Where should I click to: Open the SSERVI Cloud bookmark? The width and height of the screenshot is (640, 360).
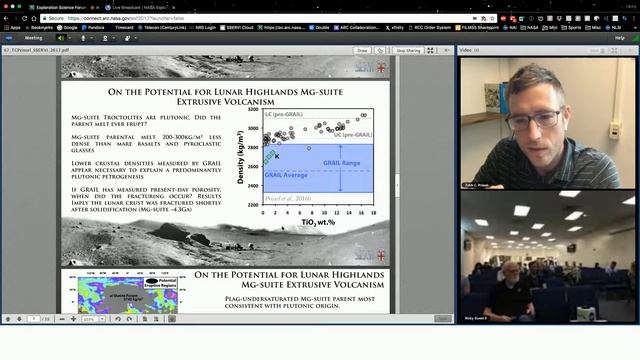[237, 28]
